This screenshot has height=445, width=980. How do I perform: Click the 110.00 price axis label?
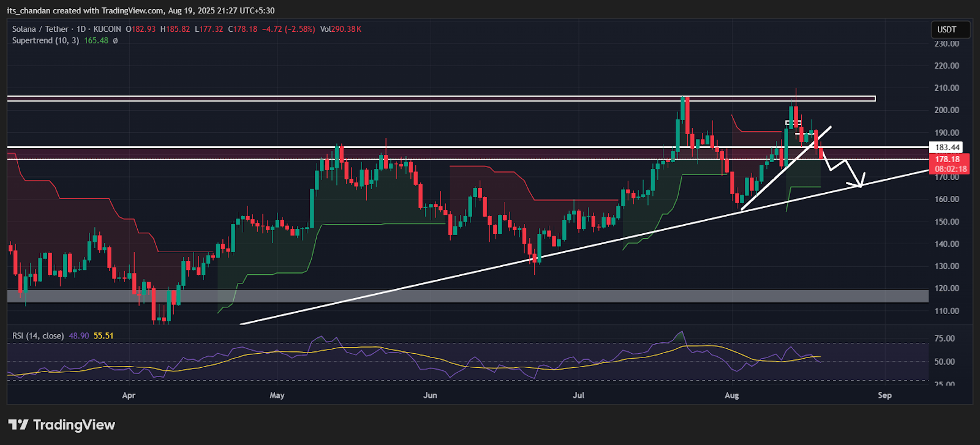click(947, 310)
